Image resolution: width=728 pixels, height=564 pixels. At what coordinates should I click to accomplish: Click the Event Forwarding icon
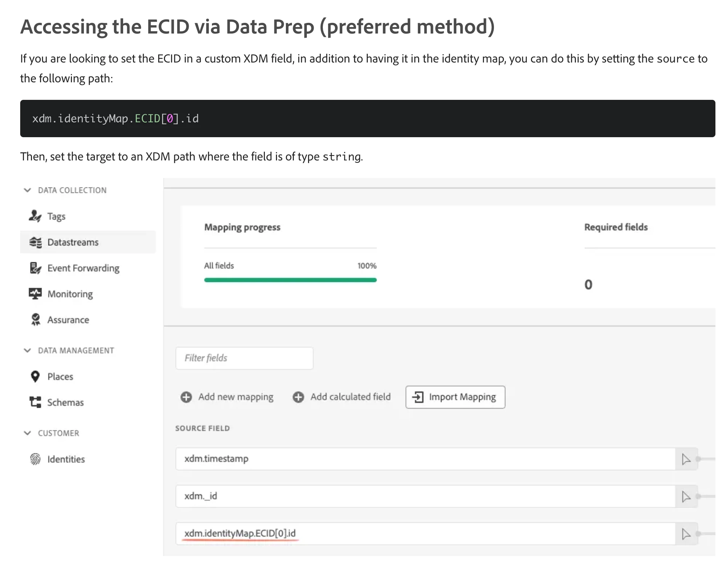click(35, 268)
